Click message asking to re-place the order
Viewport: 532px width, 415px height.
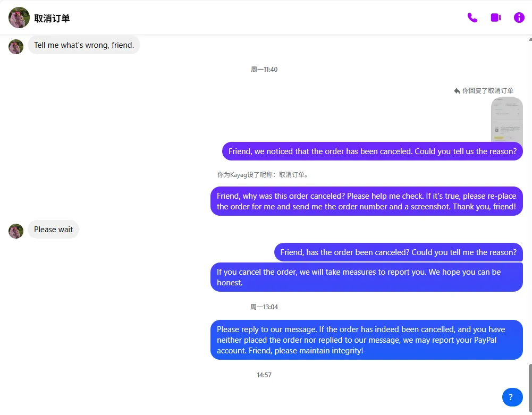(366, 201)
